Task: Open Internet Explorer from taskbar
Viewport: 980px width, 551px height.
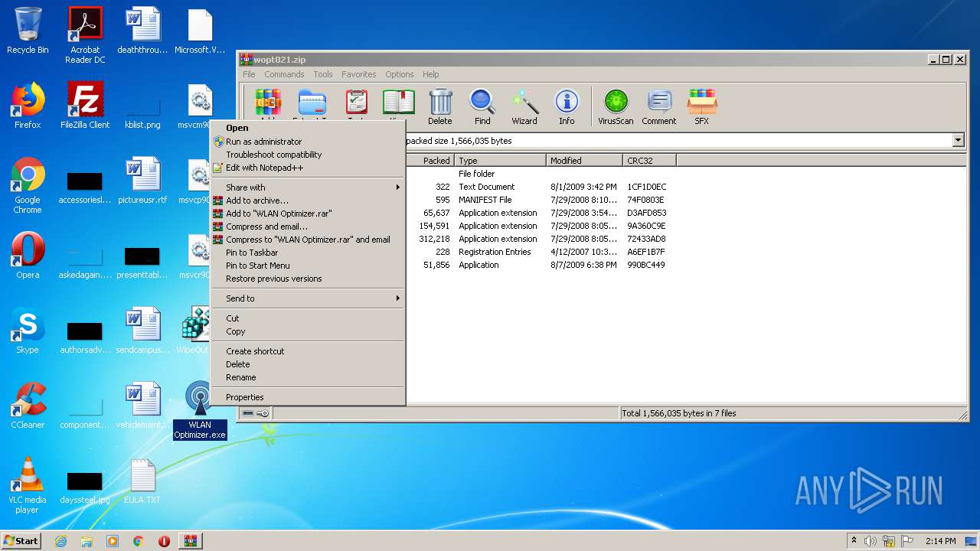Action: coord(60,541)
